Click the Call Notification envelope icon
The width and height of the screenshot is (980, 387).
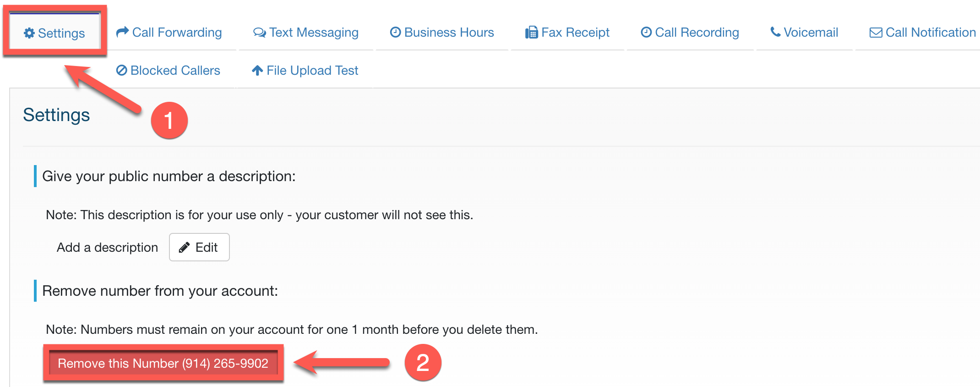876,33
